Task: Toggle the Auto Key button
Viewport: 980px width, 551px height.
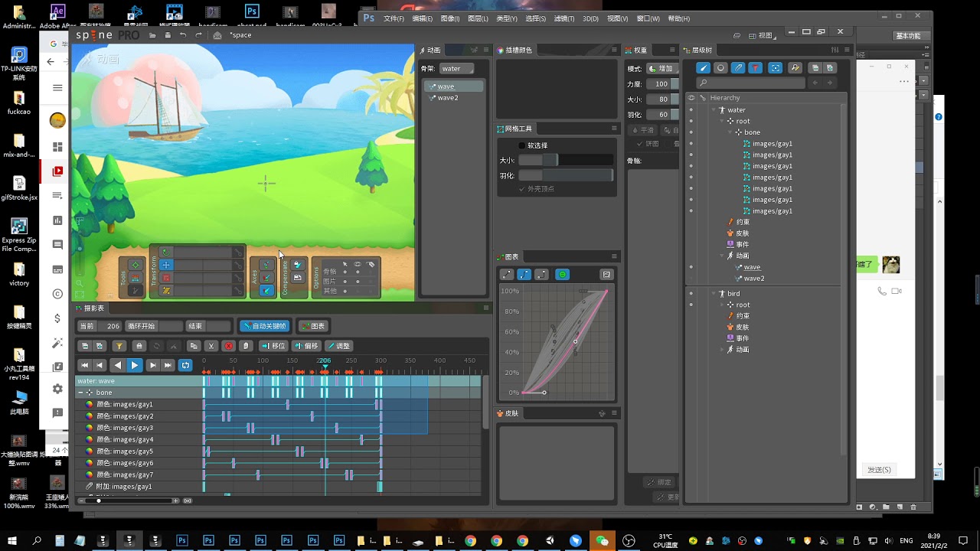Action: click(265, 326)
